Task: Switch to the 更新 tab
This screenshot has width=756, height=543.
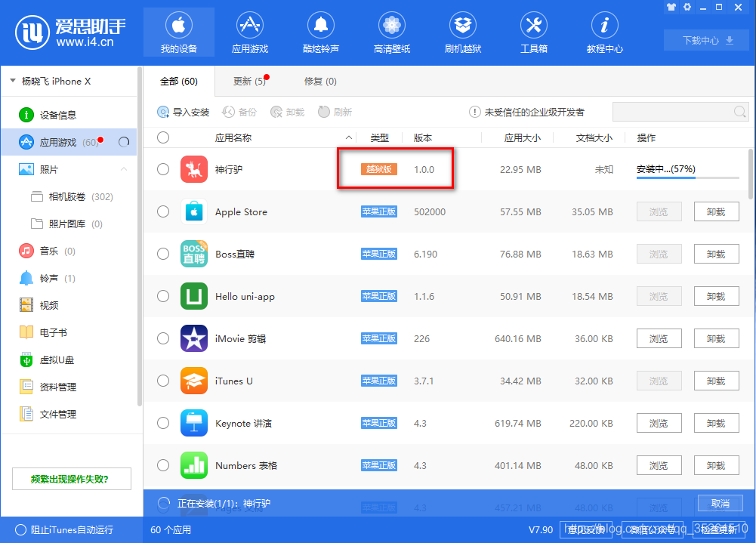Action: pyautogui.click(x=249, y=81)
